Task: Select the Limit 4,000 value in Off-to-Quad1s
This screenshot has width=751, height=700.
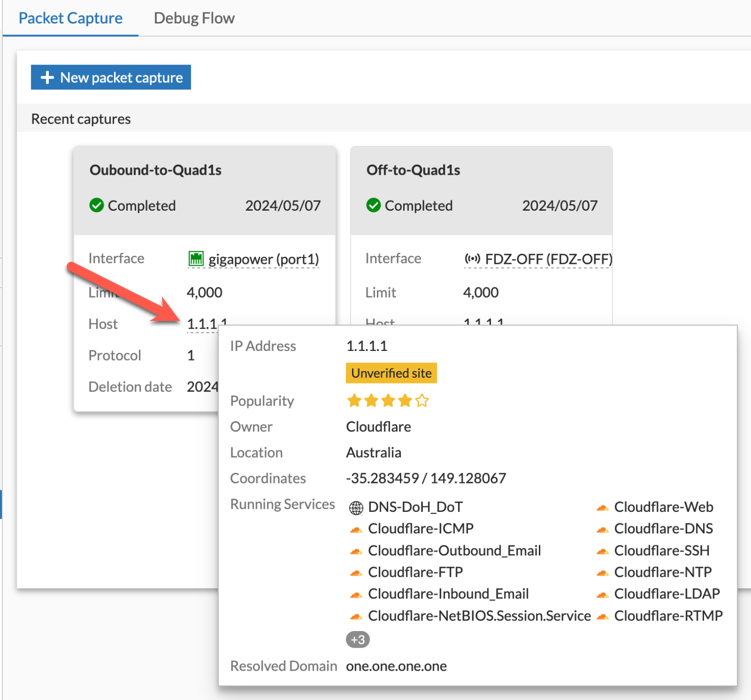Action: pos(481,292)
